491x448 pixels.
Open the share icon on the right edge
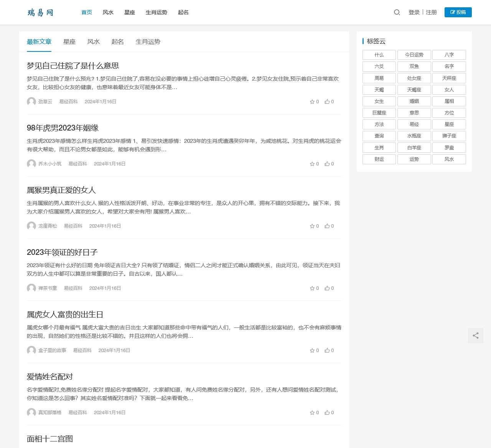(x=475, y=336)
